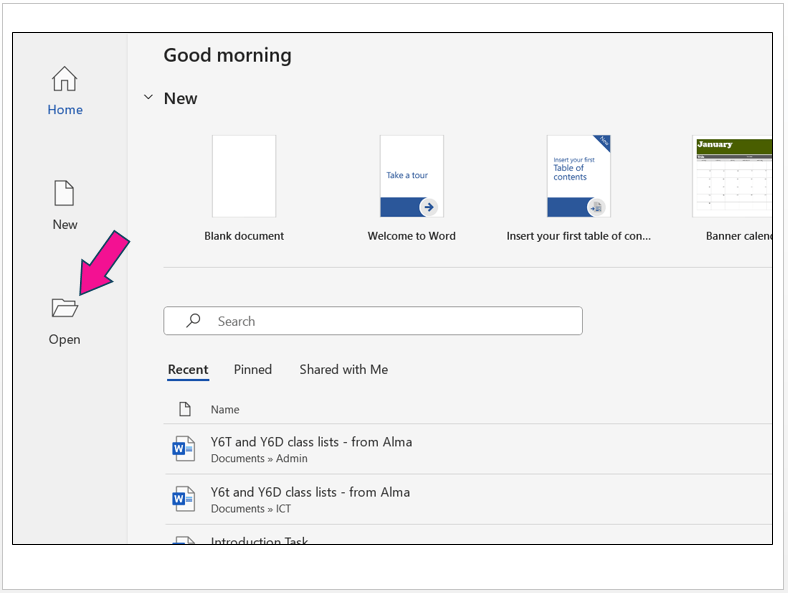
Task: Click the arrow icon on Take a tour
Action: click(x=428, y=207)
